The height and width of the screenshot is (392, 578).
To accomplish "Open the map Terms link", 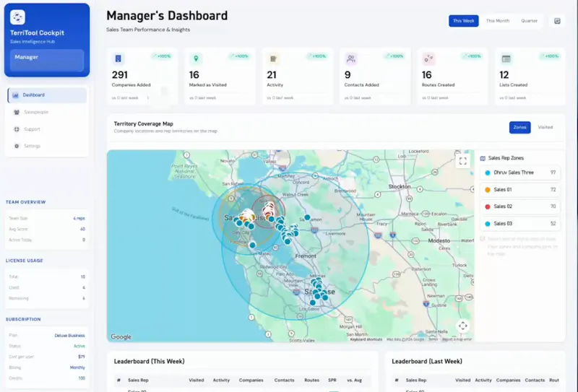I will (x=433, y=339).
